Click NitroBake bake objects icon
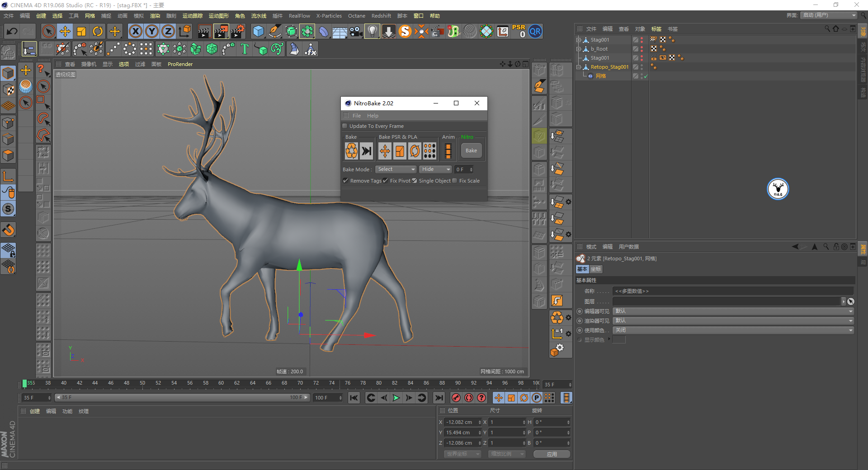This screenshot has width=868, height=470. pos(352,150)
